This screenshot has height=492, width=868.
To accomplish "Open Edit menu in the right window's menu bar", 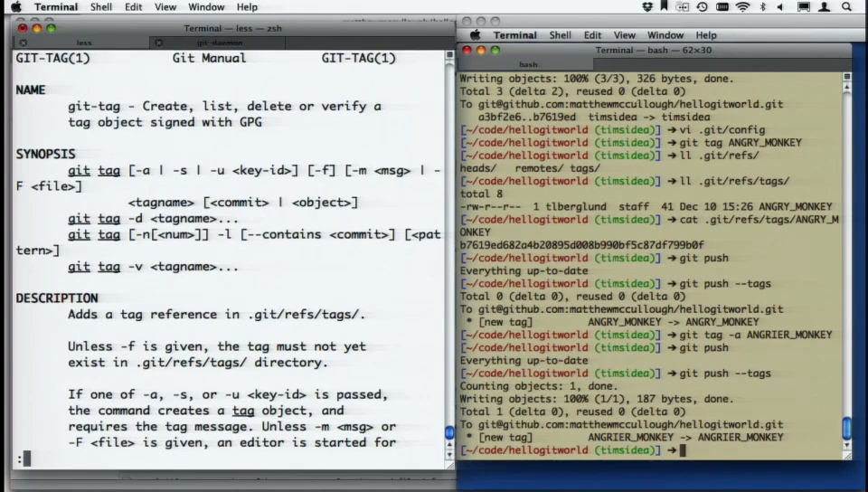I will (x=592, y=35).
